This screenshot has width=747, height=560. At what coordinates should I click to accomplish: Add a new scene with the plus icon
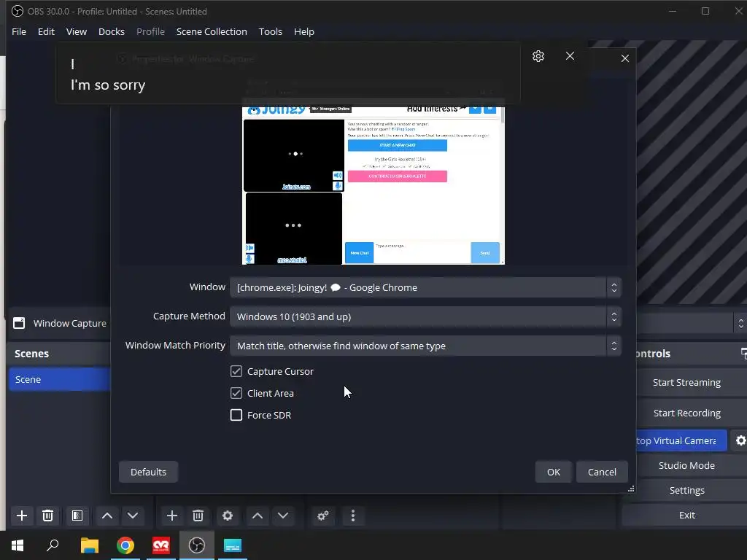coord(22,516)
